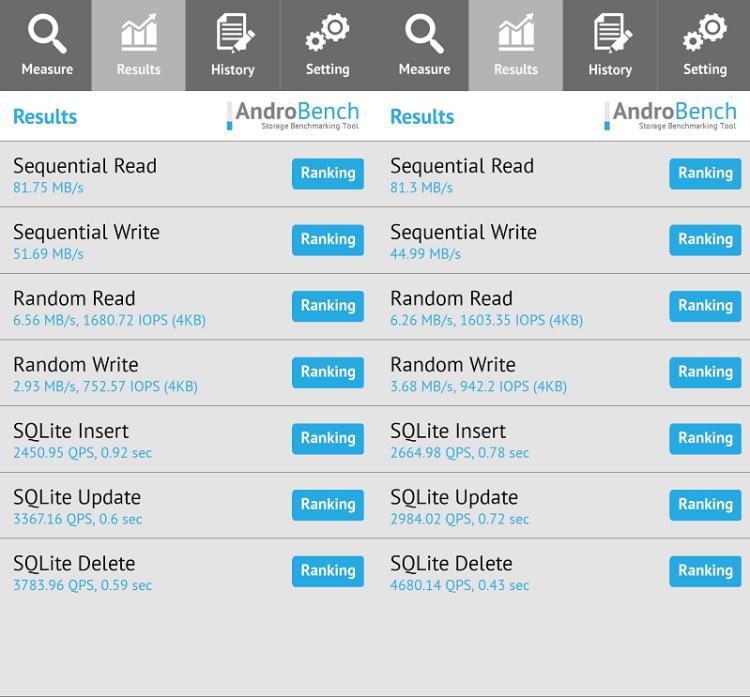
Task: Show Ranking for Random Read 1680.72 IOPS
Action: [328, 306]
